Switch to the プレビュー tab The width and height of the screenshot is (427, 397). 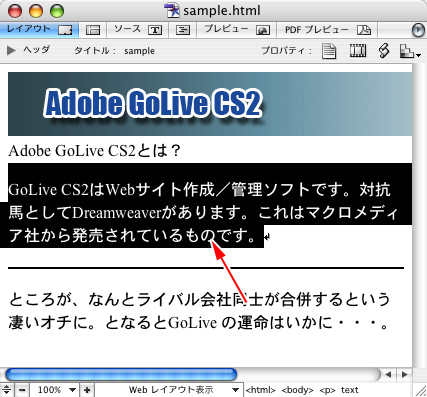pos(237,30)
